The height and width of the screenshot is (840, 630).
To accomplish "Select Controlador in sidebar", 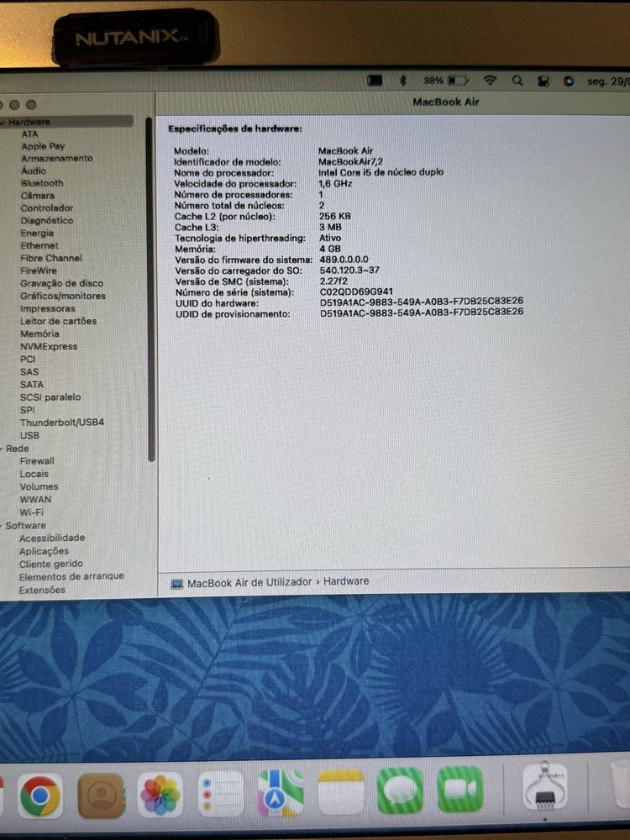I will point(46,208).
